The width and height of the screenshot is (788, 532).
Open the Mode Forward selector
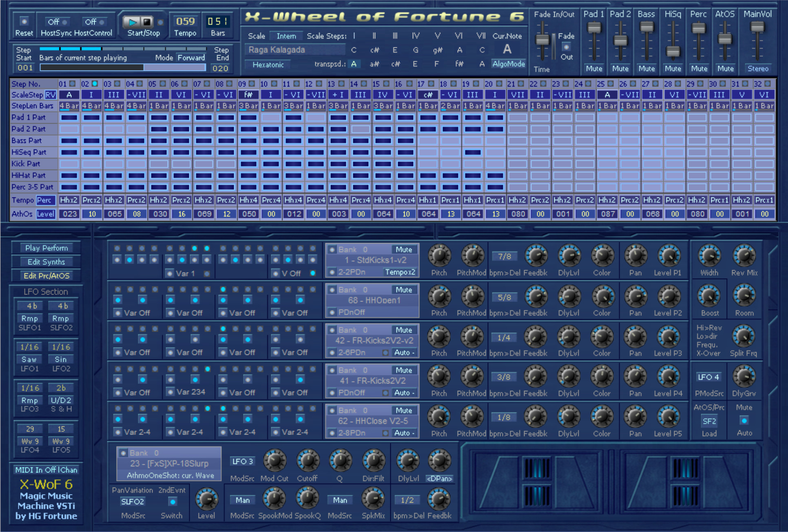(x=191, y=58)
